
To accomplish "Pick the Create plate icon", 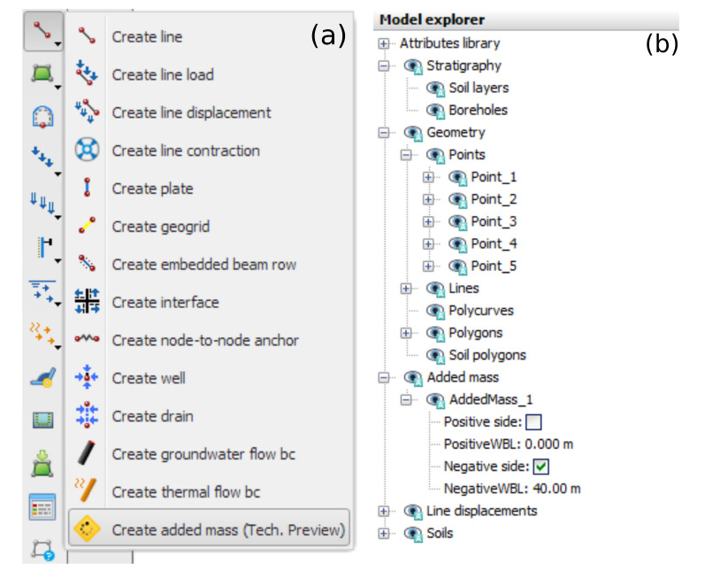I will [87, 188].
